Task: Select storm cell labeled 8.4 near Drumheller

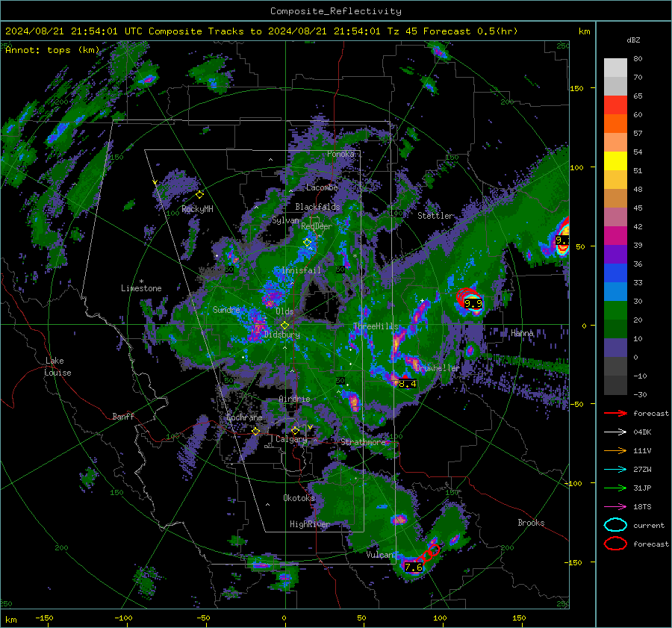Action: click(x=407, y=384)
